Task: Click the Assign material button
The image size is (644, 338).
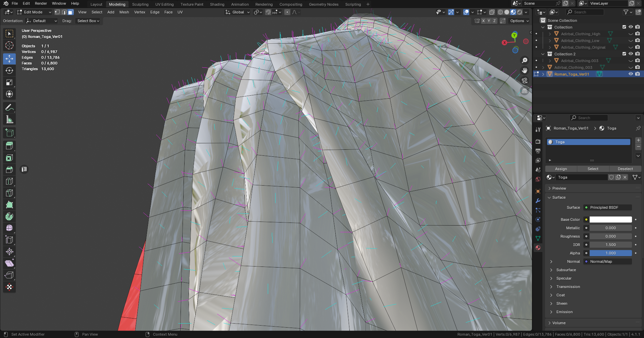Action: [x=561, y=169]
